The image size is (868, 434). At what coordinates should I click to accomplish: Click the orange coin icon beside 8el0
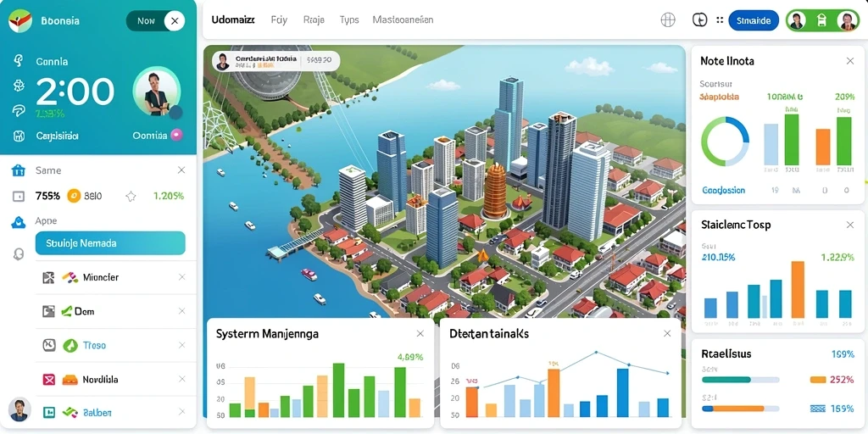74,196
